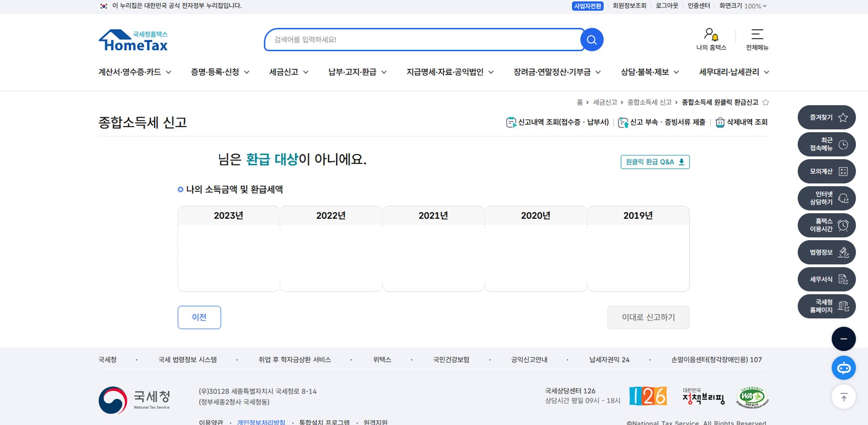Click the search magnifier icon
The image size is (868, 425).
pyautogui.click(x=591, y=40)
